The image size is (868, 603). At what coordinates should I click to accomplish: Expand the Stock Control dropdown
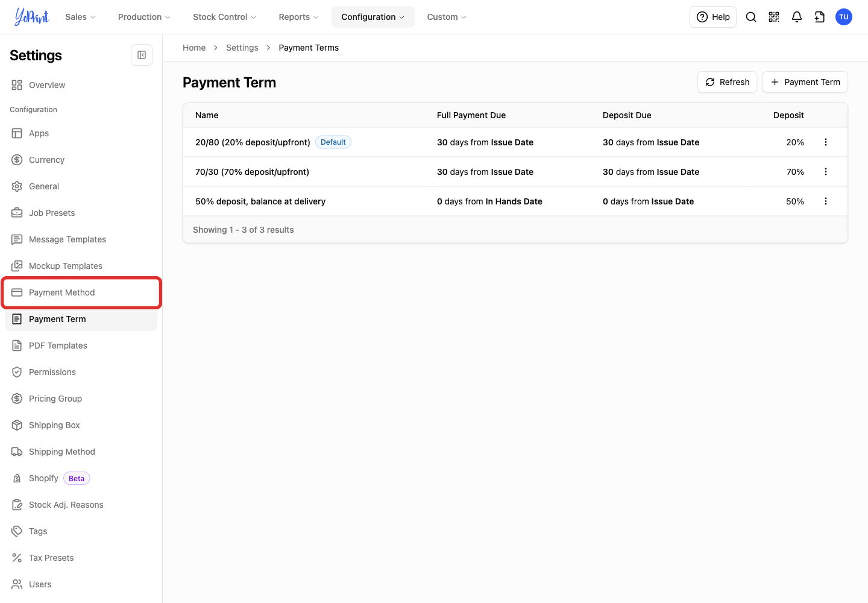pos(224,17)
